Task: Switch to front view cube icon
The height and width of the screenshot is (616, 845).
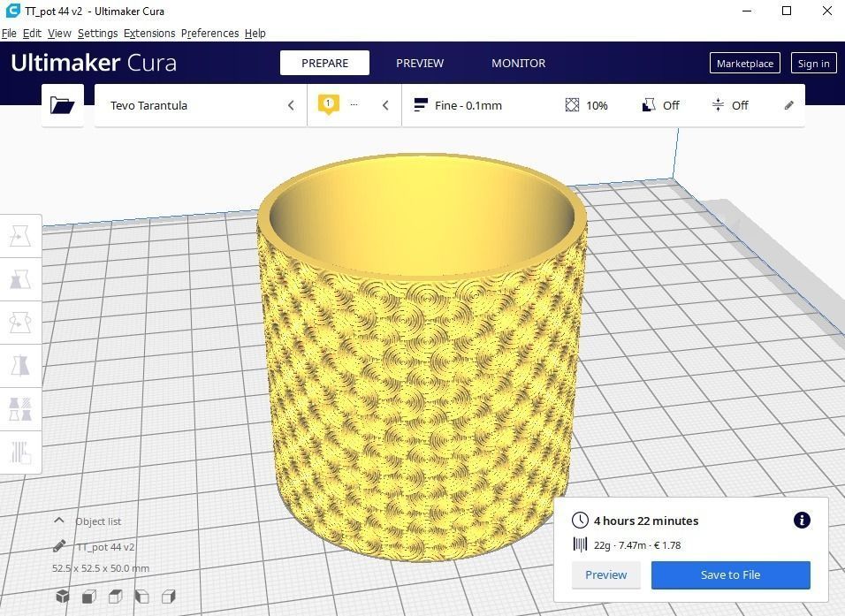Action: tap(89, 596)
